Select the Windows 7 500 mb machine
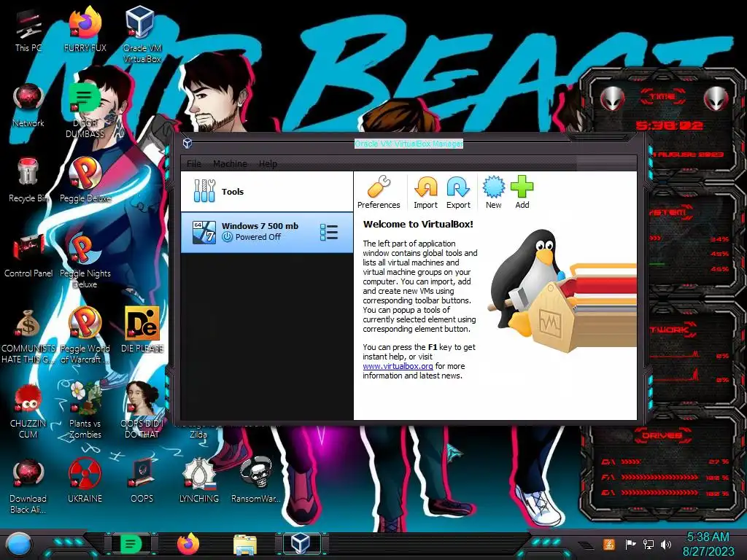This screenshot has height=560, width=747. 267,232
